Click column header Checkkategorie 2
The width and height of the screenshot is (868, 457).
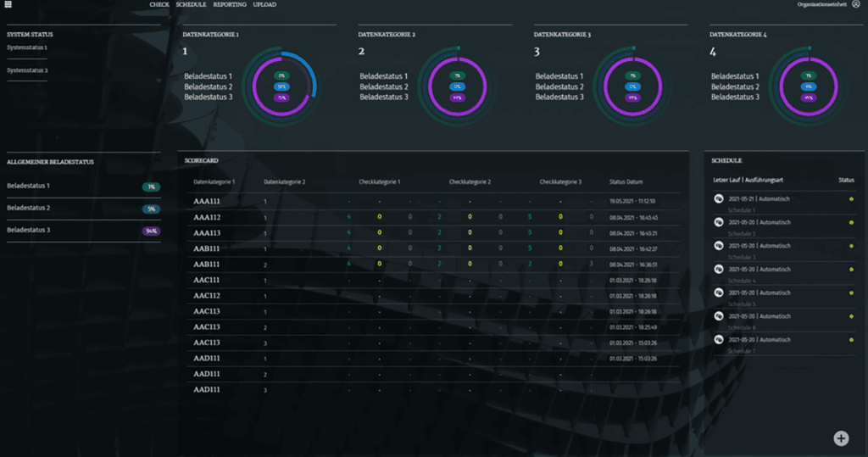[x=470, y=181]
